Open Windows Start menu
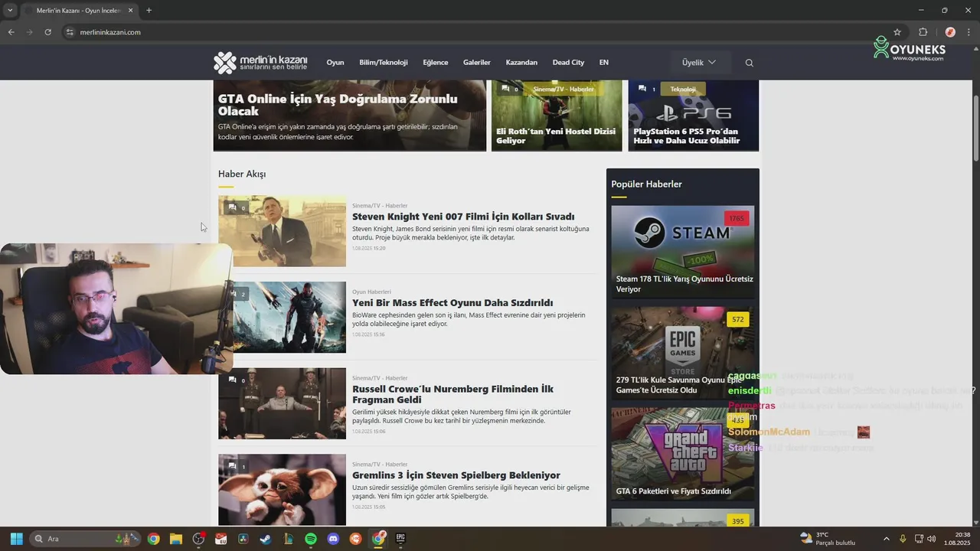 [16, 539]
